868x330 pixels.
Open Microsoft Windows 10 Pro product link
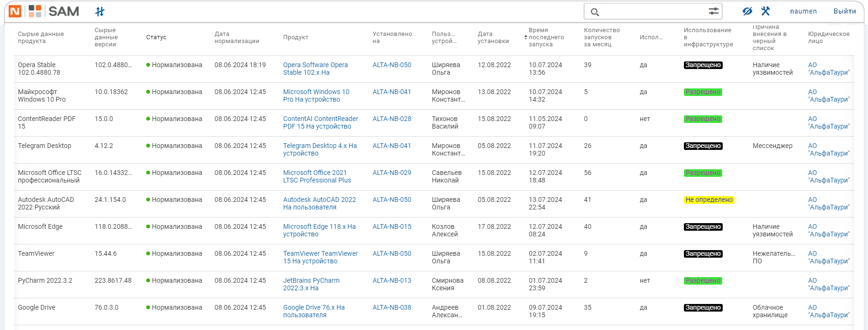[x=316, y=96]
